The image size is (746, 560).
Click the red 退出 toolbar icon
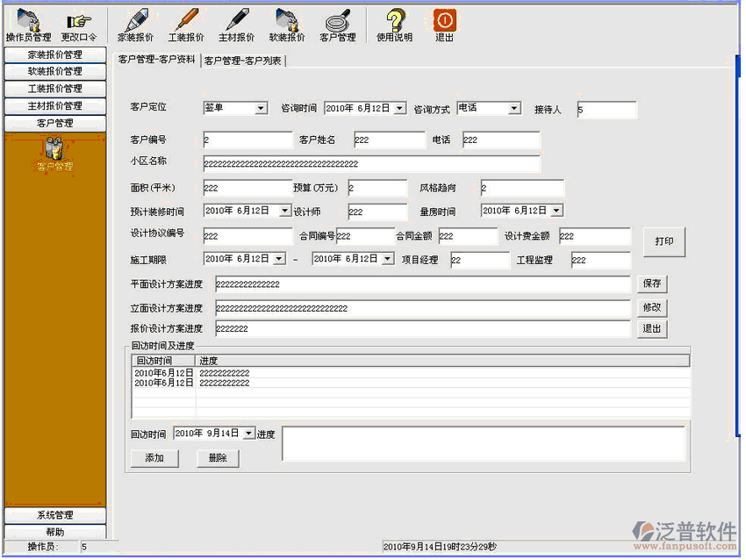coord(445,21)
